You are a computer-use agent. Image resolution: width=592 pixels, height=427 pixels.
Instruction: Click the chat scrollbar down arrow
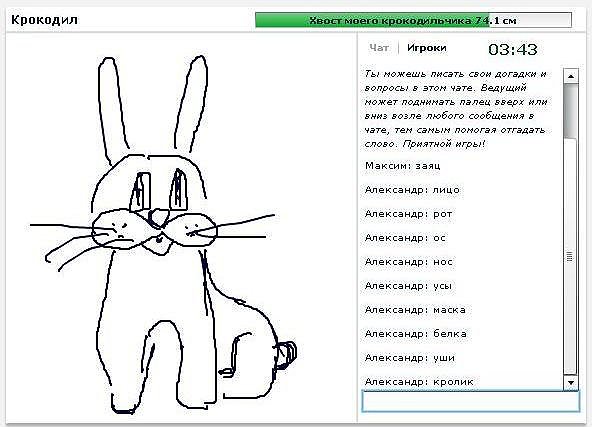pos(570,382)
